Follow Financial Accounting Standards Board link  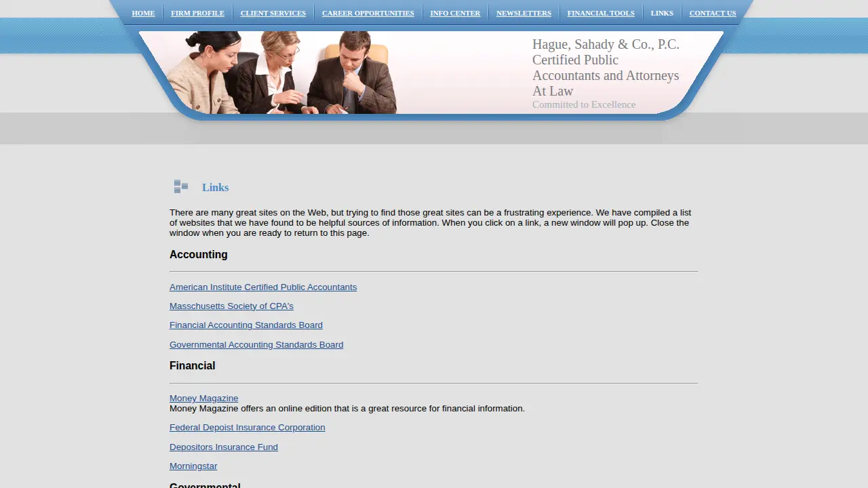246,325
